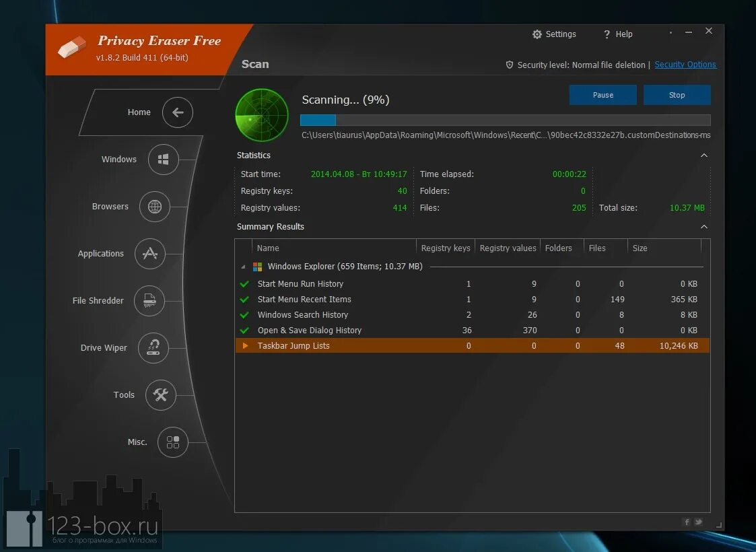Select the Start Menu Run History row

click(472, 284)
